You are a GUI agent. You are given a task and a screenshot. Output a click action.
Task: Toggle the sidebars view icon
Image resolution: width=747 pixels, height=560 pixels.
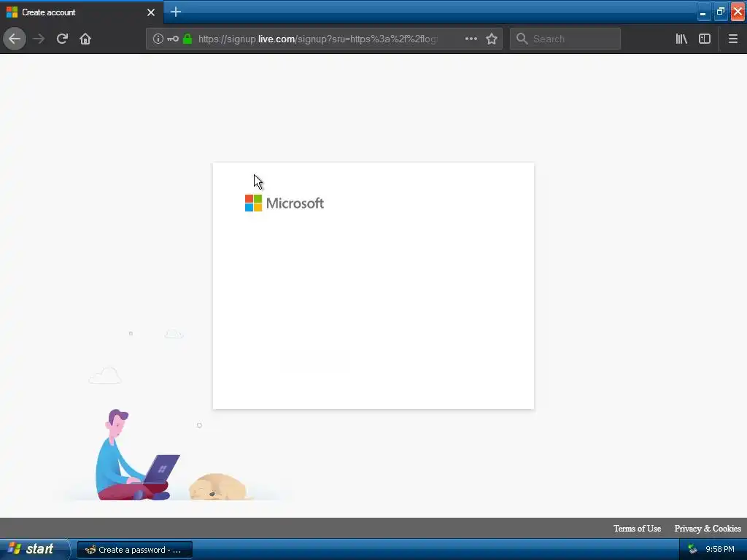pos(705,39)
